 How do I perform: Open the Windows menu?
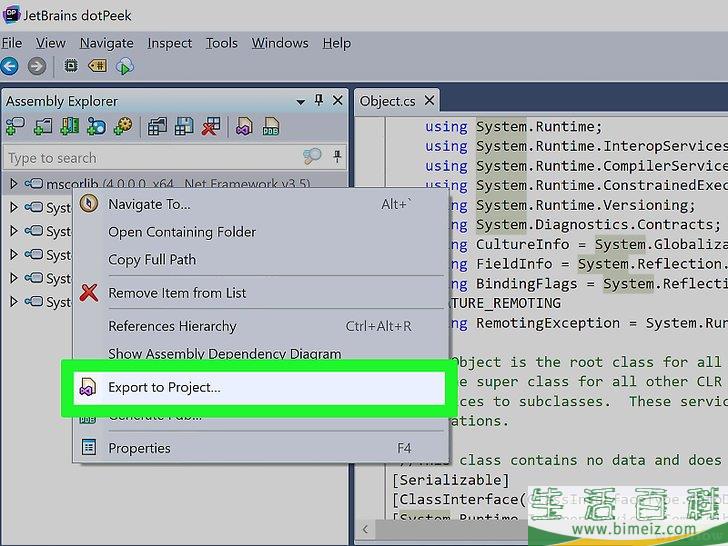coord(280,43)
